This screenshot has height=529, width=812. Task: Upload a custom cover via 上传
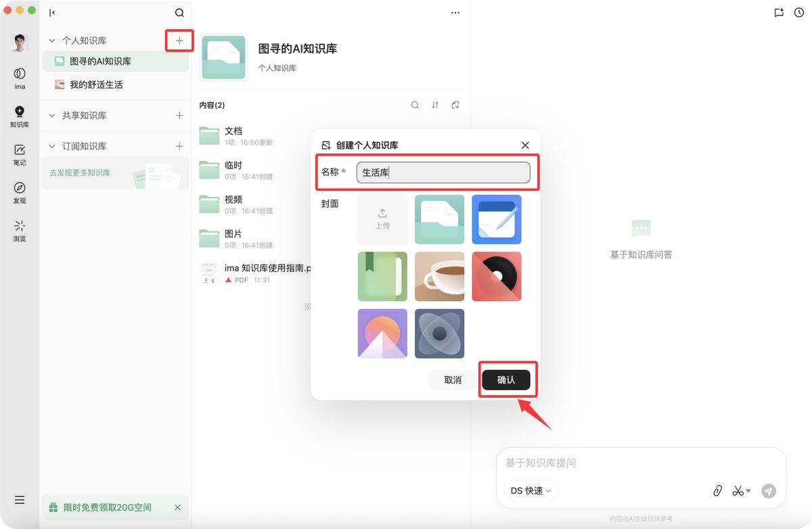point(382,219)
